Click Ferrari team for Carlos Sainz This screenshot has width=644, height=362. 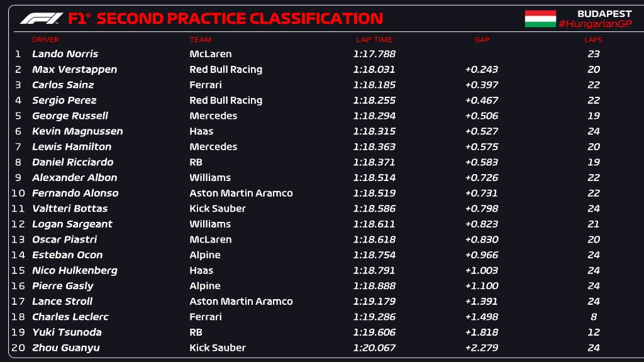coord(206,85)
